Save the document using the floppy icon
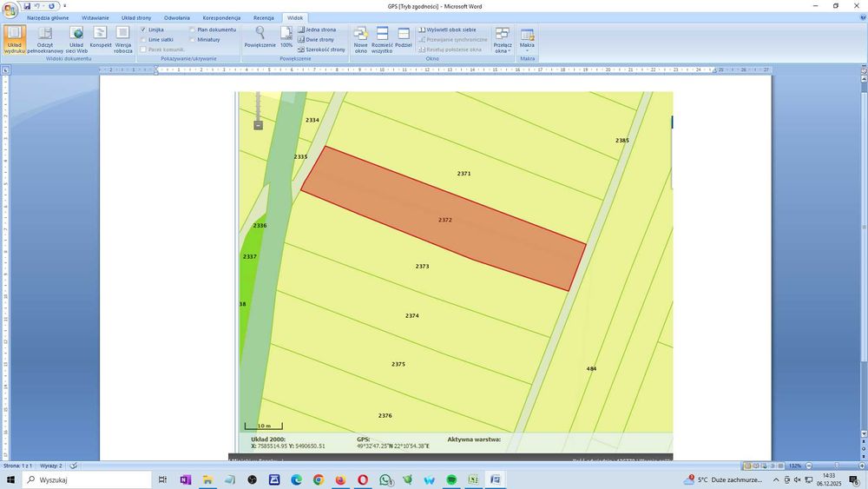Viewport: 868px width, 489px height. [x=27, y=6]
